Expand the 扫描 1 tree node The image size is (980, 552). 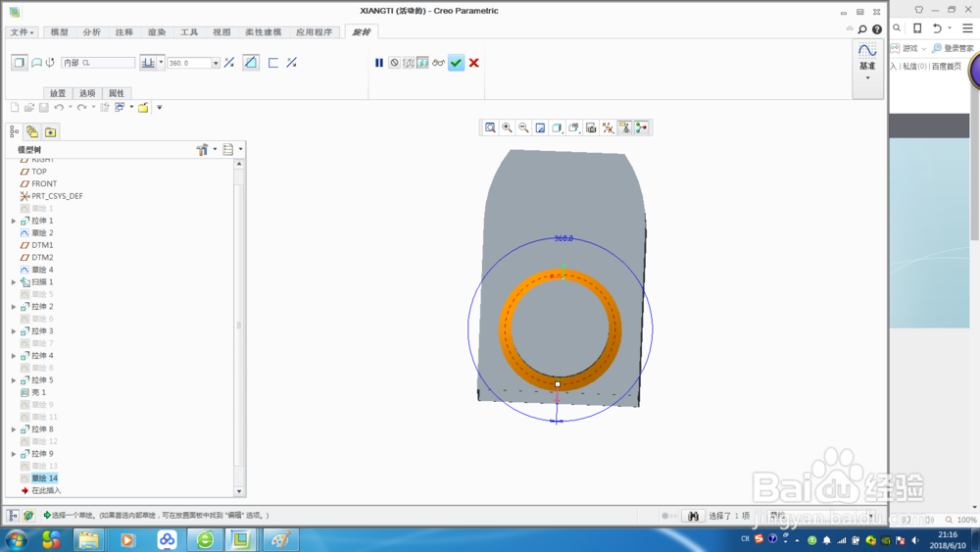(14, 282)
